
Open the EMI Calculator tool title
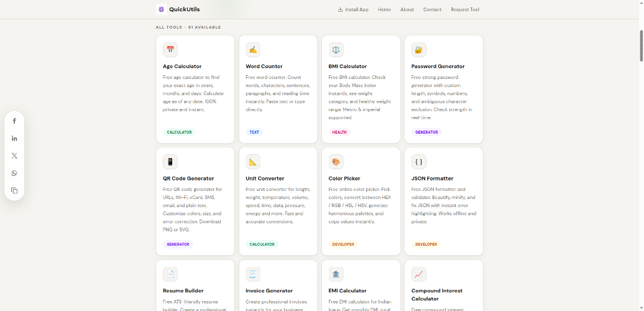pyautogui.click(x=347, y=290)
